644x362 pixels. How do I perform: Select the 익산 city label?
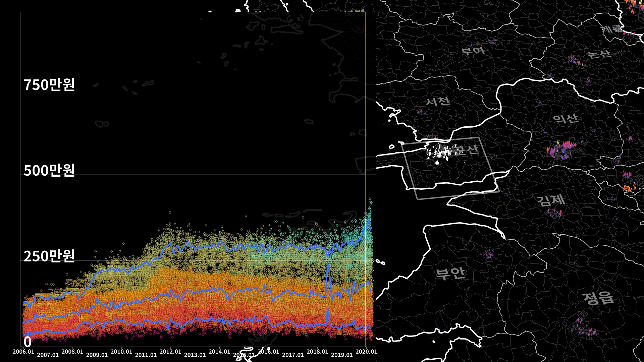(x=566, y=118)
